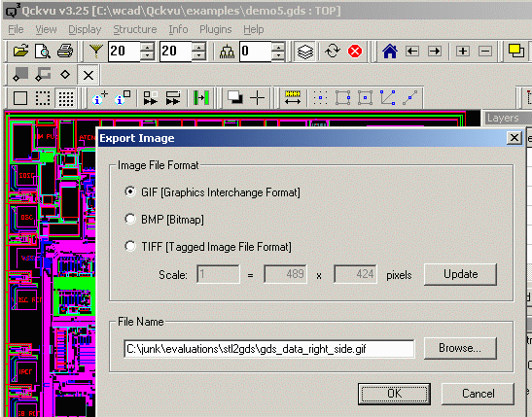Click the dotted grid snap icon
Screen dimensions: 532x417
(320, 98)
